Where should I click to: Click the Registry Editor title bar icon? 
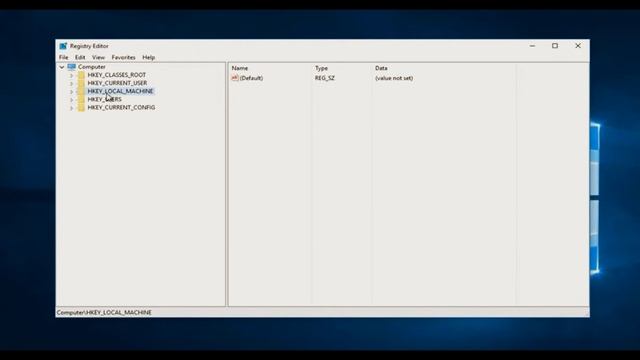[x=63, y=46]
